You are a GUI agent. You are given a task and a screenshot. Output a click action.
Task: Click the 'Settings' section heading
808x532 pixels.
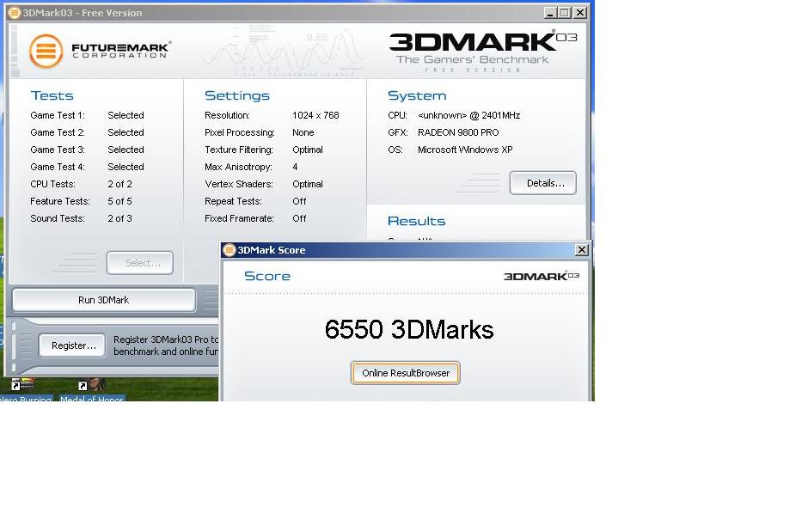(237, 95)
